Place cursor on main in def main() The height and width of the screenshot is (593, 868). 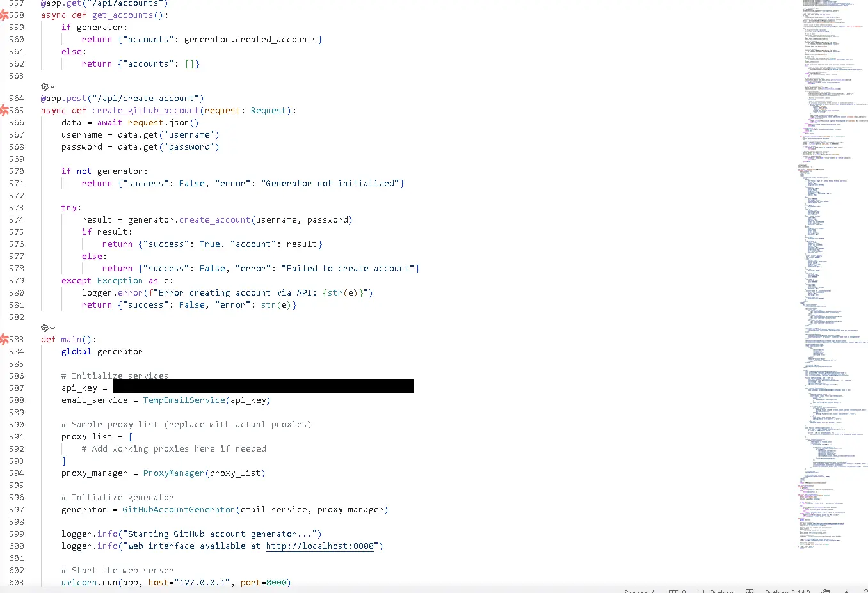pyautogui.click(x=72, y=339)
